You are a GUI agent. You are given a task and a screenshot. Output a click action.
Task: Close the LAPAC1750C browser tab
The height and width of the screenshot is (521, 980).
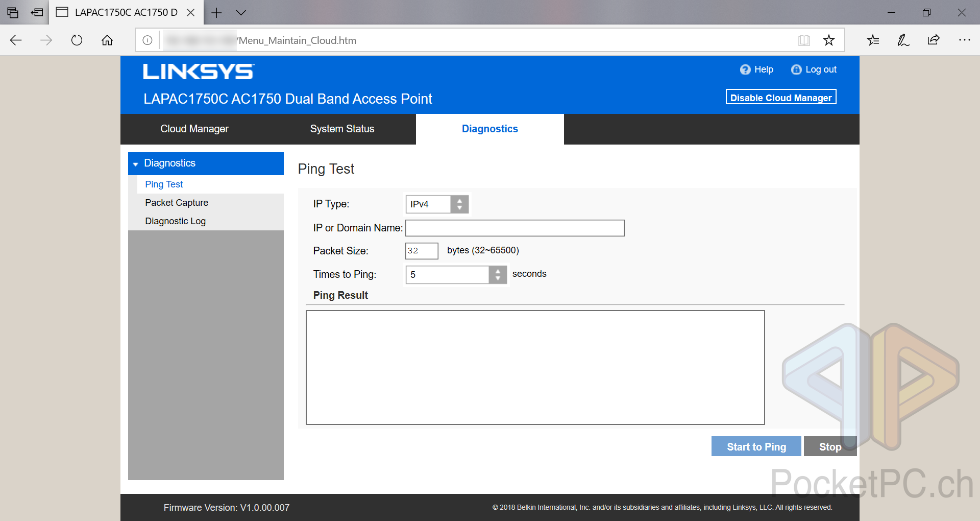pyautogui.click(x=191, y=12)
